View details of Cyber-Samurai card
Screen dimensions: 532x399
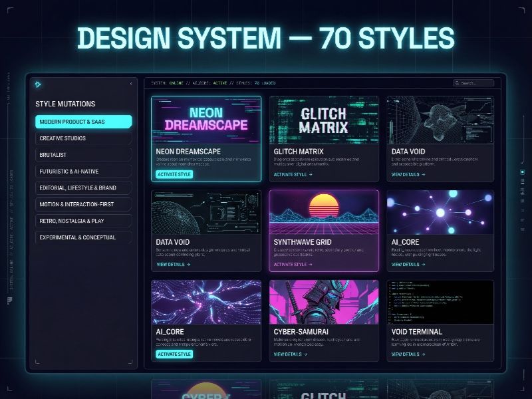point(291,354)
